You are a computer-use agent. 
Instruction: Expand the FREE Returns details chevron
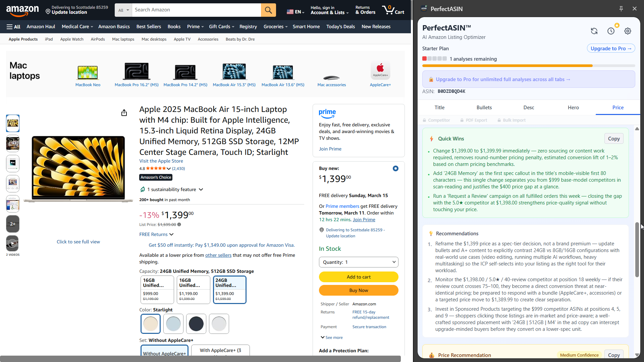tap(171, 234)
